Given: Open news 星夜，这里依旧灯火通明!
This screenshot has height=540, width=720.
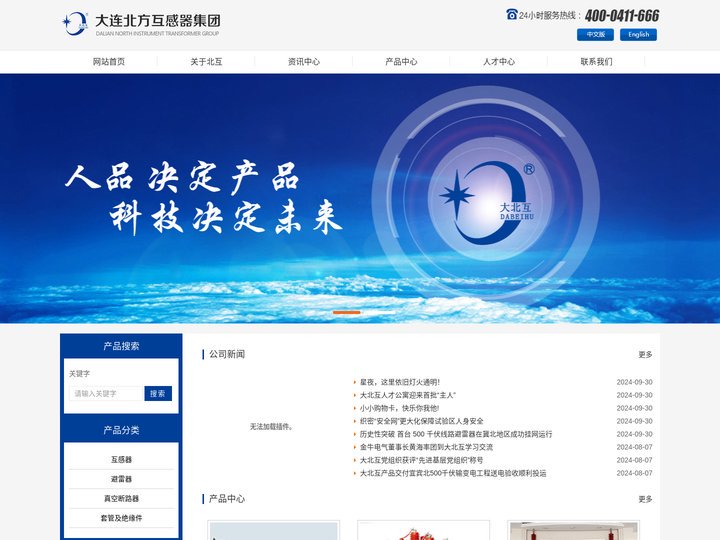Looking at the screenshot, I should tap(399, 382).
